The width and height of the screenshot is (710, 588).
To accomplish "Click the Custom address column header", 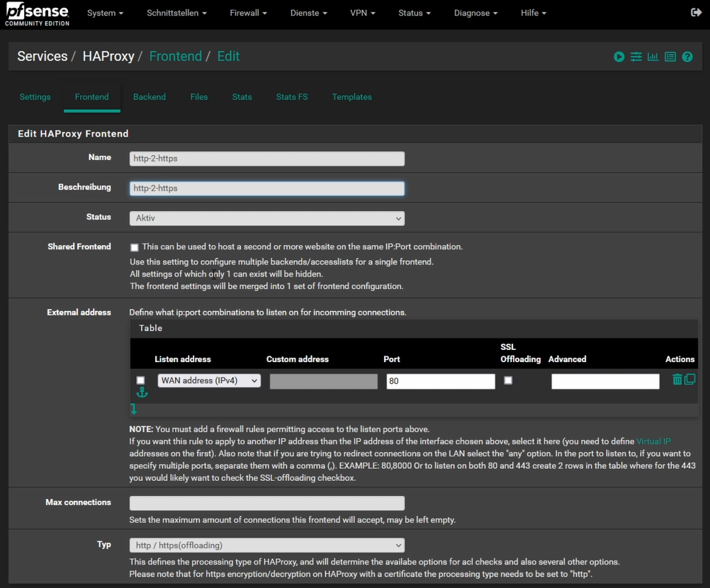I will (298, 359).
